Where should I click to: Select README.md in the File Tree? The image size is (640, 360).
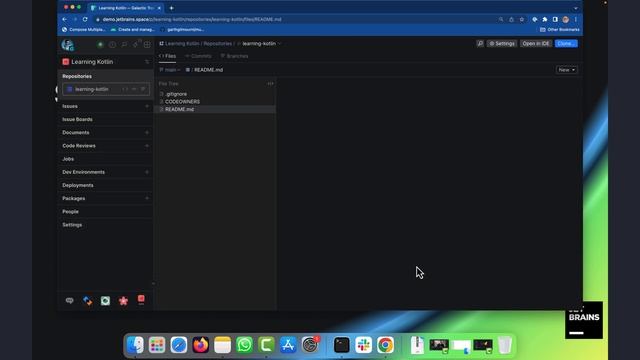pos(216,109)
